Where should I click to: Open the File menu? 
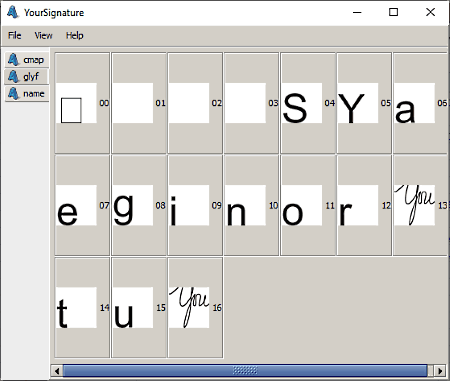[x=15, y=35]
